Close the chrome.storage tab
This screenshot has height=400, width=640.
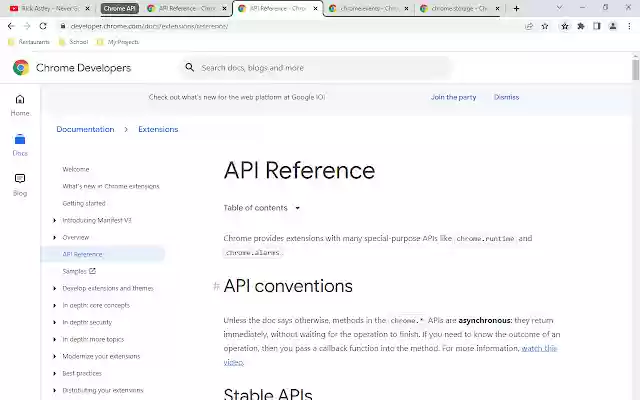(x=497, y=8)
